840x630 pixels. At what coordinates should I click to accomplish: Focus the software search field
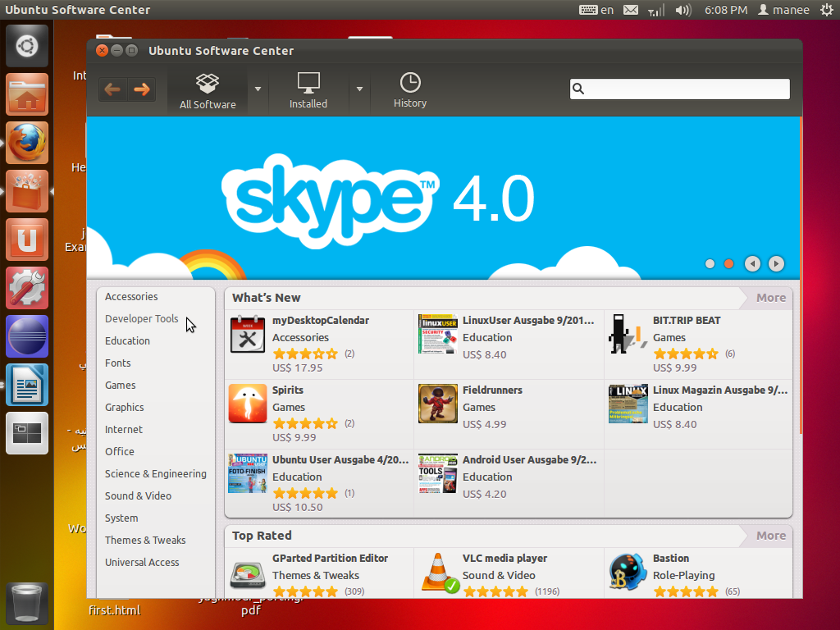pos(680,89)
